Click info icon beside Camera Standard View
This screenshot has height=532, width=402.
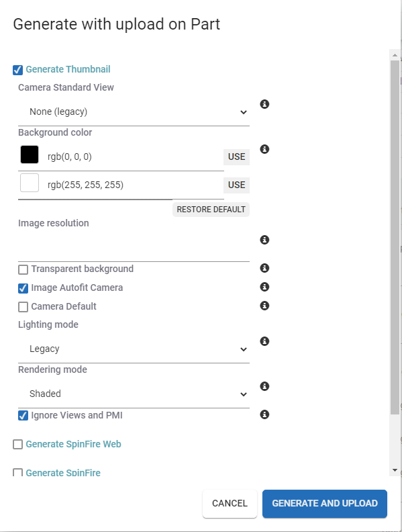[x=264, y=104]
